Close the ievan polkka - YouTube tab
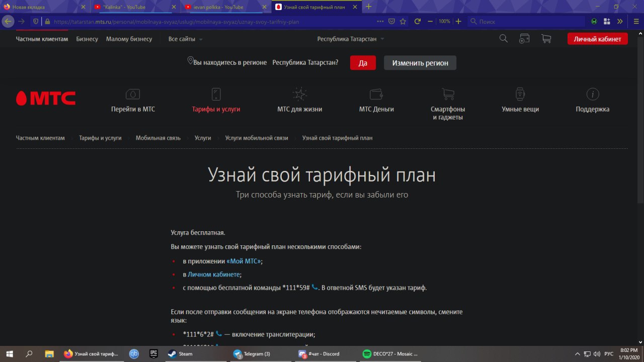Image resolution: width=644 pixels, height=362 pixels. [x=265, y=7]
